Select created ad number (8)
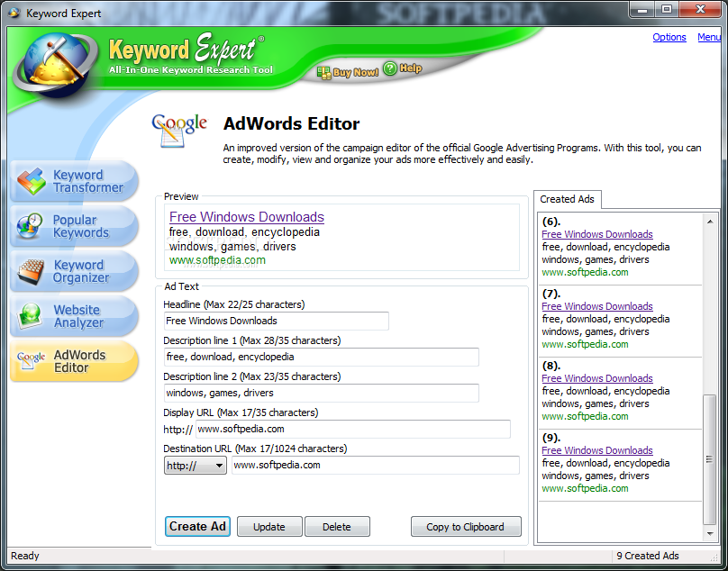 (x=551, y=366)
